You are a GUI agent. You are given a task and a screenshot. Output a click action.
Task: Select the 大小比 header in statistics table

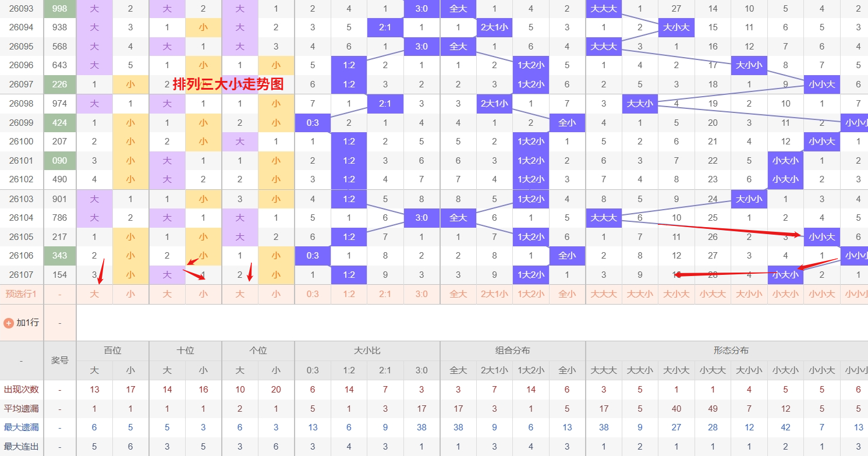point(367,351)
